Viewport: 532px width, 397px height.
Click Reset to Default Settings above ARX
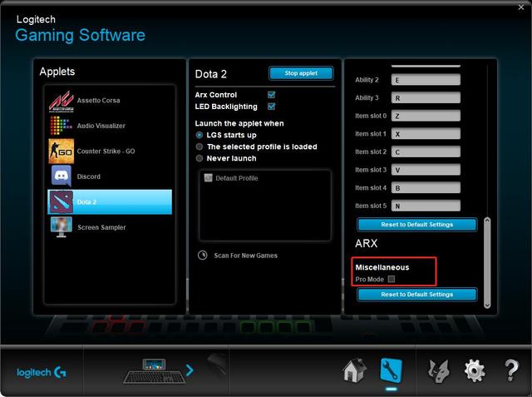coord(417,225)
